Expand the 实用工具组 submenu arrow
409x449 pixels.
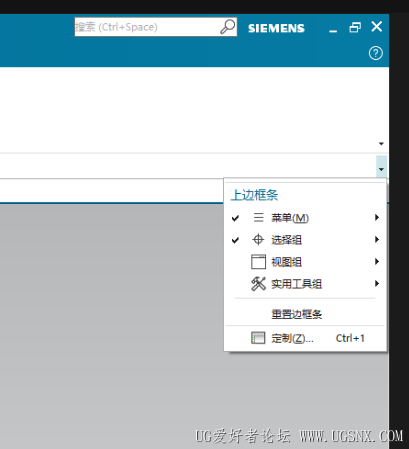pos(377,283)
